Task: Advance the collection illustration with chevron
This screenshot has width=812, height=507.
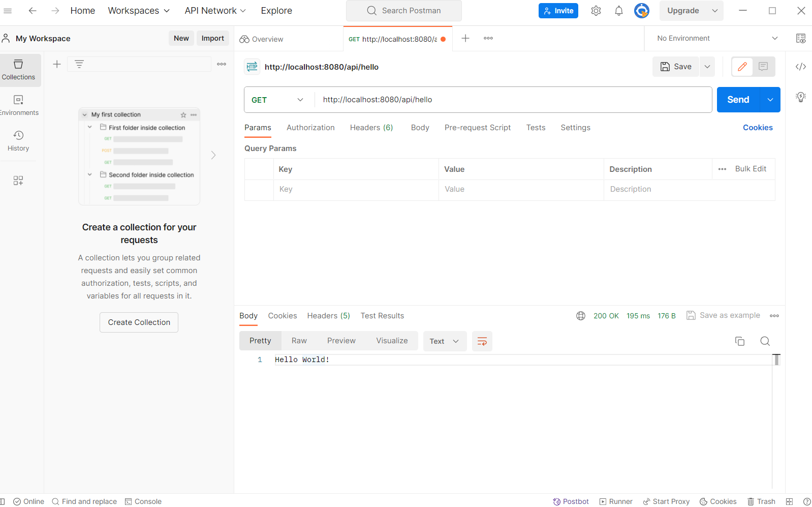Action: (213, 155)
